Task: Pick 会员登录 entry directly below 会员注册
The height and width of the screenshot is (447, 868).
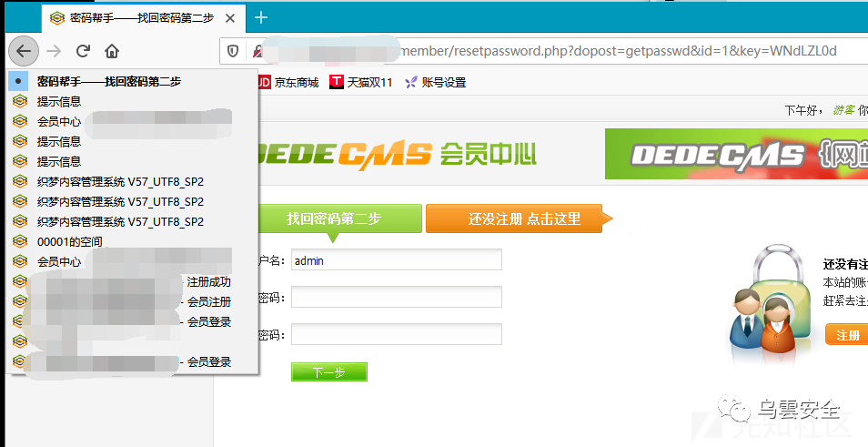Action: point(132,321)
